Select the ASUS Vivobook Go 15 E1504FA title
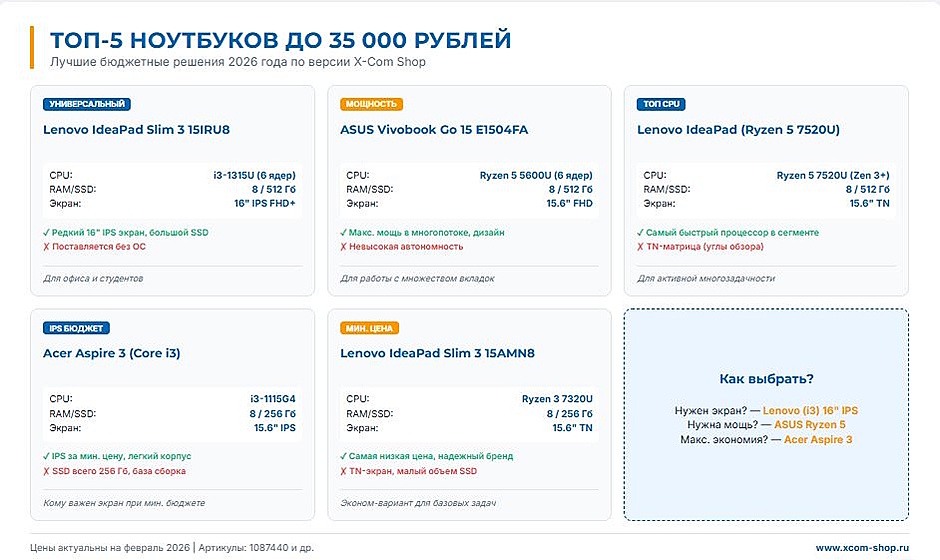Screen dimensions: 940x560 434,130
